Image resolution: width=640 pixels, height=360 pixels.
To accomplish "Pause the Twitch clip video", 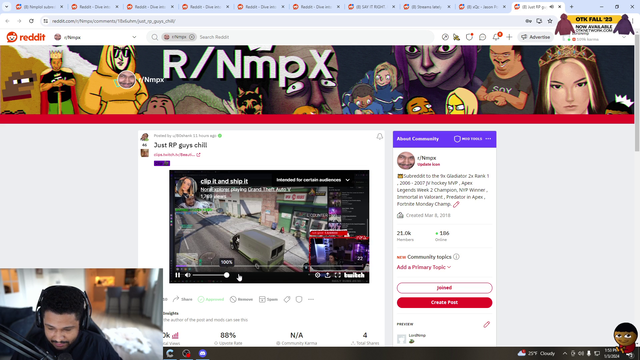I will (178, 275).
